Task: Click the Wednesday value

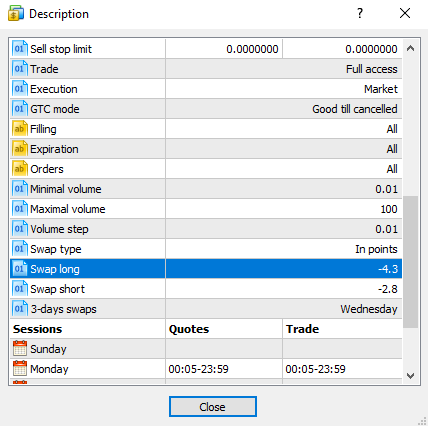Action: click(369, 309)
